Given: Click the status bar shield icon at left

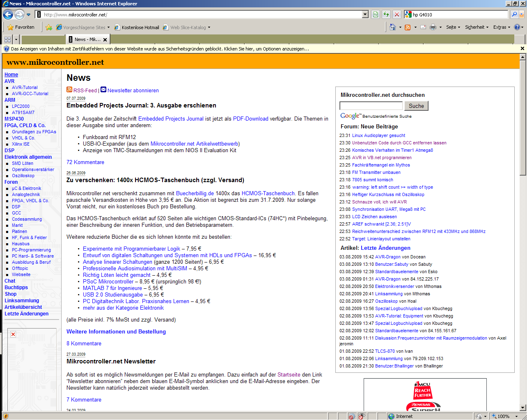Looking at the screenshot, I should coord(5,416).
